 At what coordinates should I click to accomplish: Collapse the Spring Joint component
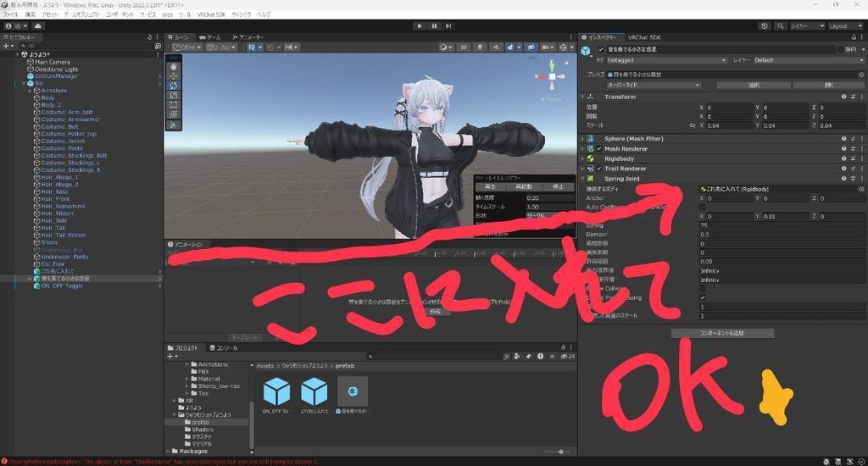click(x=582, y=179)
